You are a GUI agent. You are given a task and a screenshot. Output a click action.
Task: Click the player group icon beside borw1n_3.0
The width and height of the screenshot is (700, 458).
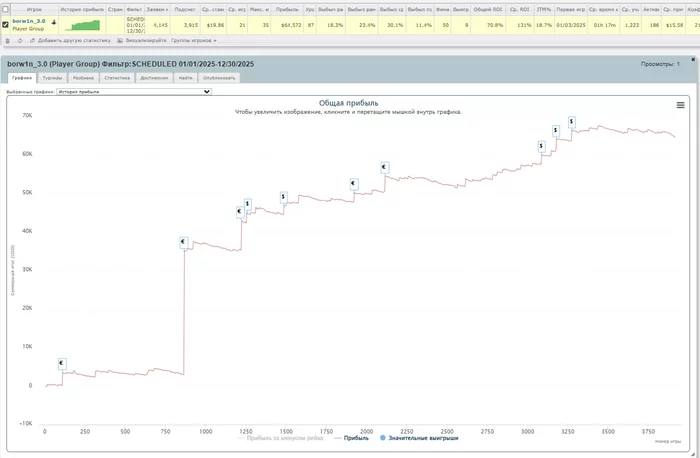[54, 22]
